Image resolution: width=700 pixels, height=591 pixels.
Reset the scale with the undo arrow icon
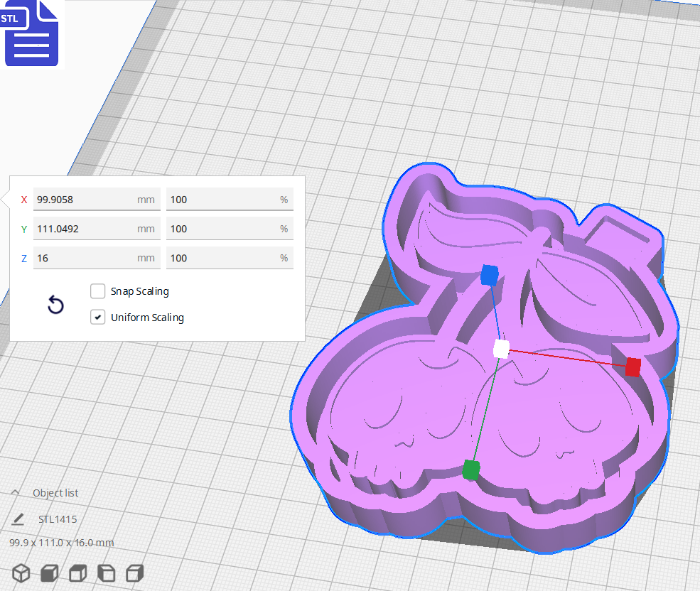55,304
